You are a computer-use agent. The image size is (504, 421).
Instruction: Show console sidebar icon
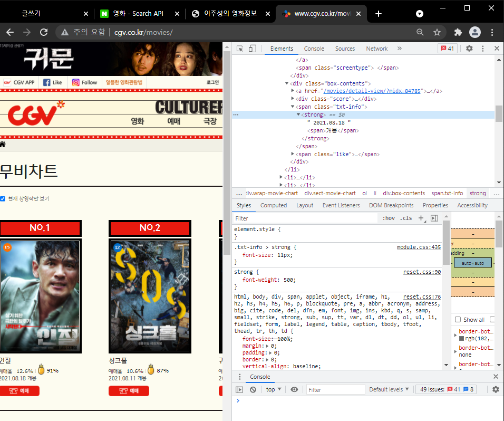click(x=239, y=389)
